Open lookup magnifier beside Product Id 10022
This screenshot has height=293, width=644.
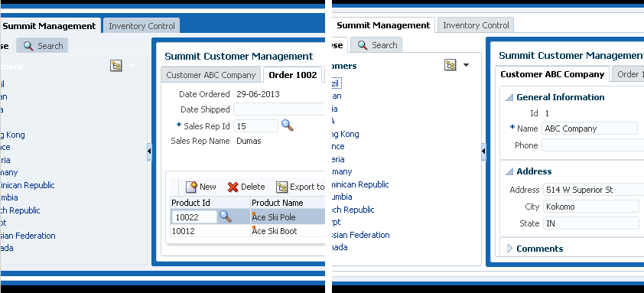(225, 216)
